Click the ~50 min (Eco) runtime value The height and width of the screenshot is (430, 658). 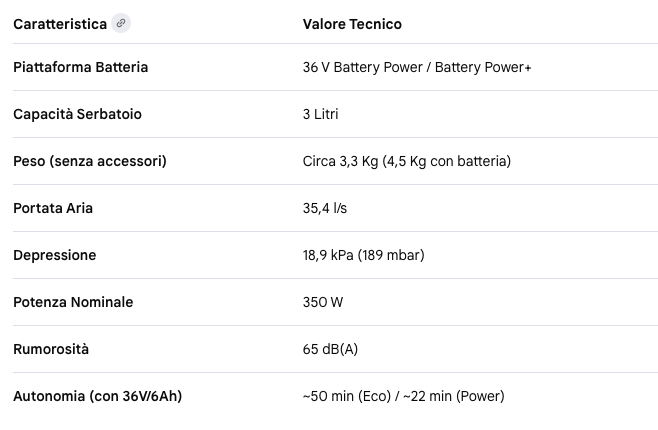pos(347,396)
